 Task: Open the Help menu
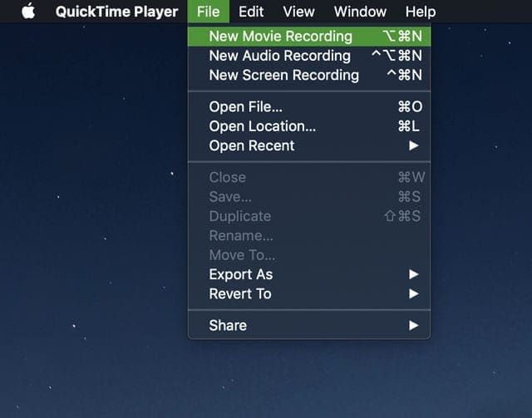[x=421, y=12]
